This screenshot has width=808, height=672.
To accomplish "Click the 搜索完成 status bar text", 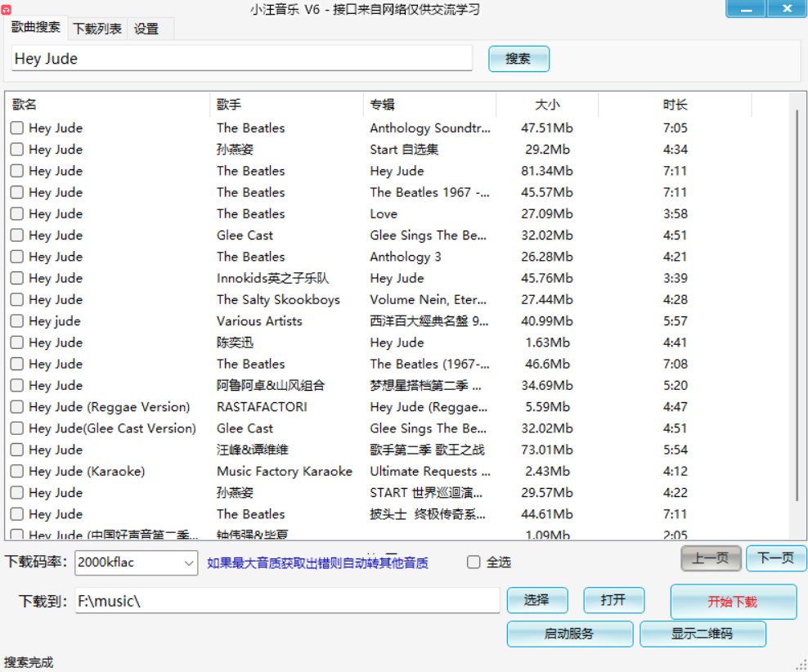I will tap(29, 662).
